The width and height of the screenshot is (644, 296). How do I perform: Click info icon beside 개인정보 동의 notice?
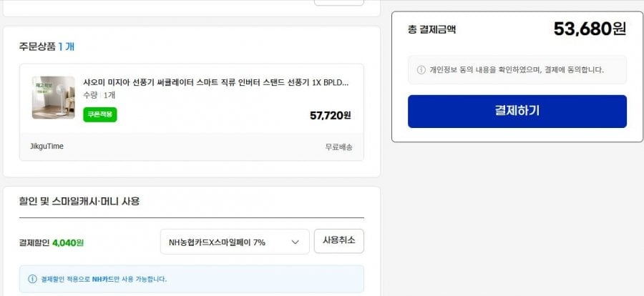click(x=421, y=70)
